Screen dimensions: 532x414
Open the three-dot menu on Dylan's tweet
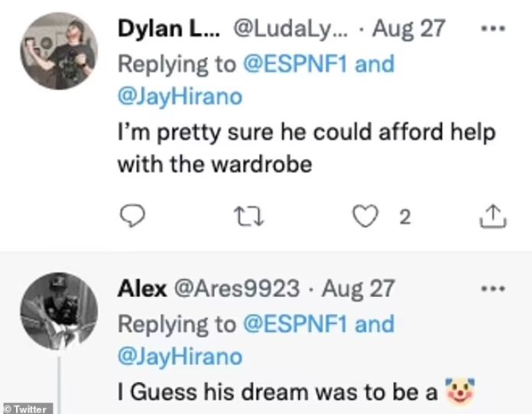pyautogui.click(x=493, y=30)
